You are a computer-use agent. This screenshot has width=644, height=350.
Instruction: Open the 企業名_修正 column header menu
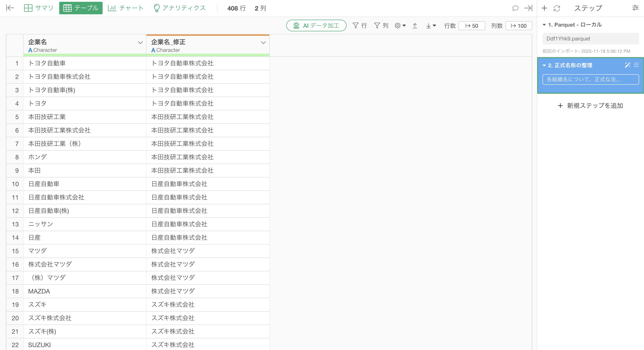click(263, 43)
